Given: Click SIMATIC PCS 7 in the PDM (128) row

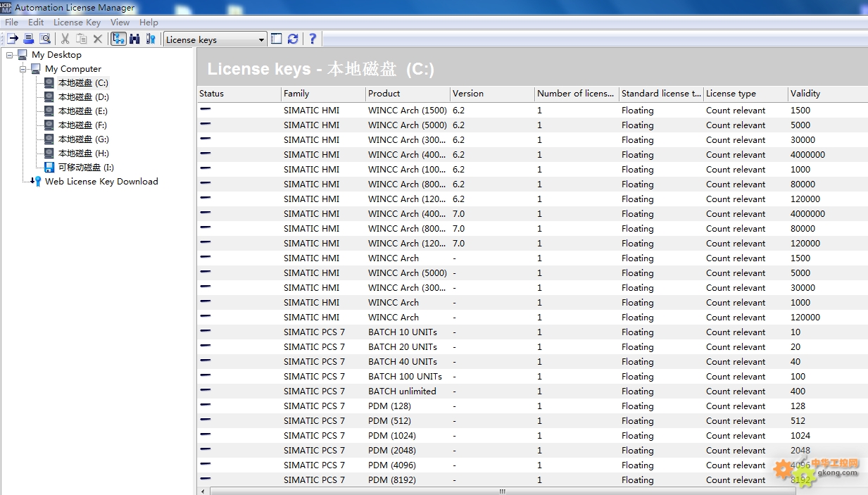Looking at the screenshot, I should [315, 406].
